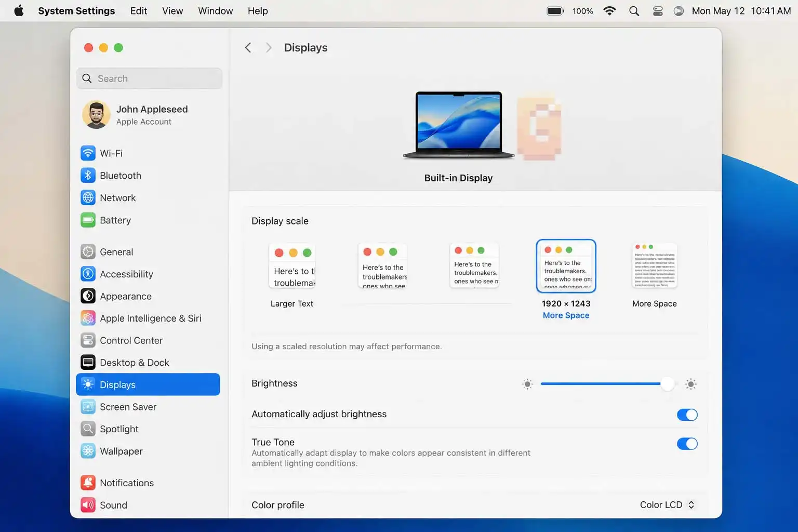Click the Displays sun icon in sidebar

88,384
